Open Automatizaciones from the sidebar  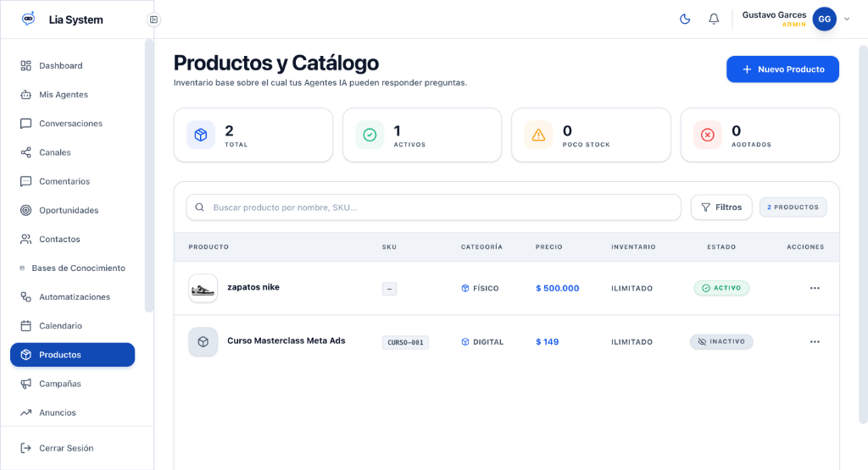click(x=73, y=297)
